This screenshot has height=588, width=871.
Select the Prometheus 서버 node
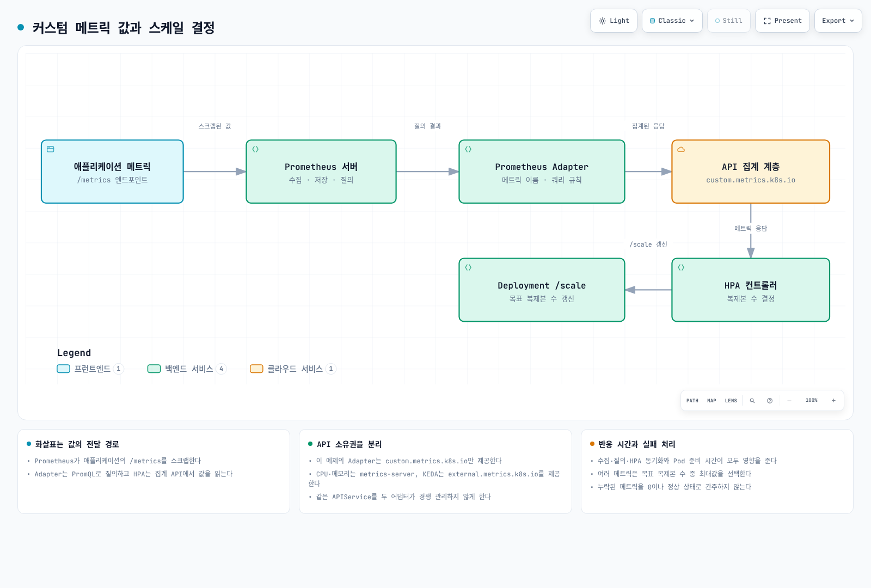321,171
